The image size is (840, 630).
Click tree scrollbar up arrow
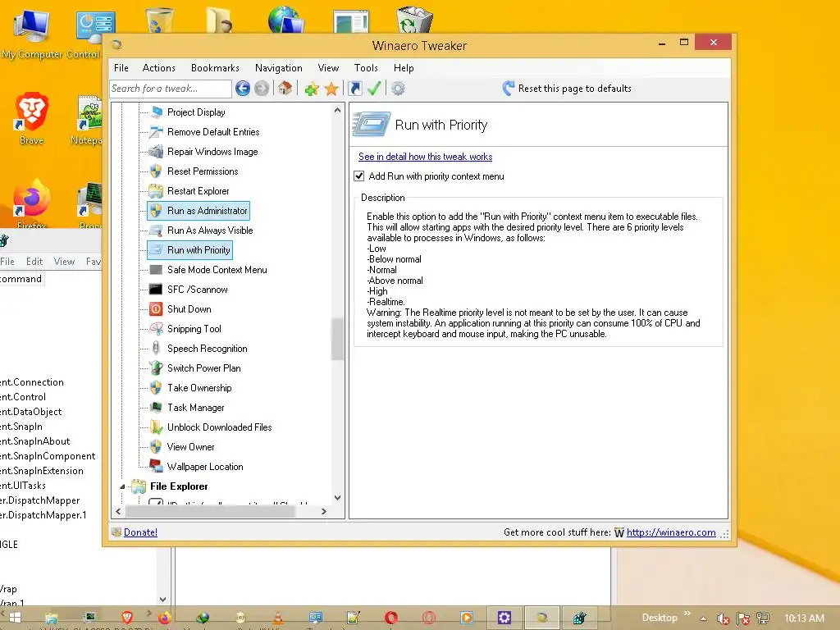pyautogui.click(x=337, y=111)
